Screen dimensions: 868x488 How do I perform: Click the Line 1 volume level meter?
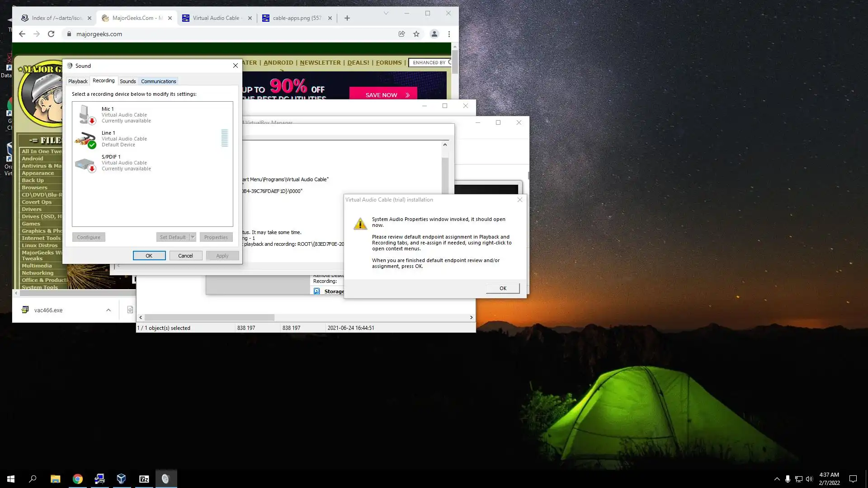tap(225, 138)
